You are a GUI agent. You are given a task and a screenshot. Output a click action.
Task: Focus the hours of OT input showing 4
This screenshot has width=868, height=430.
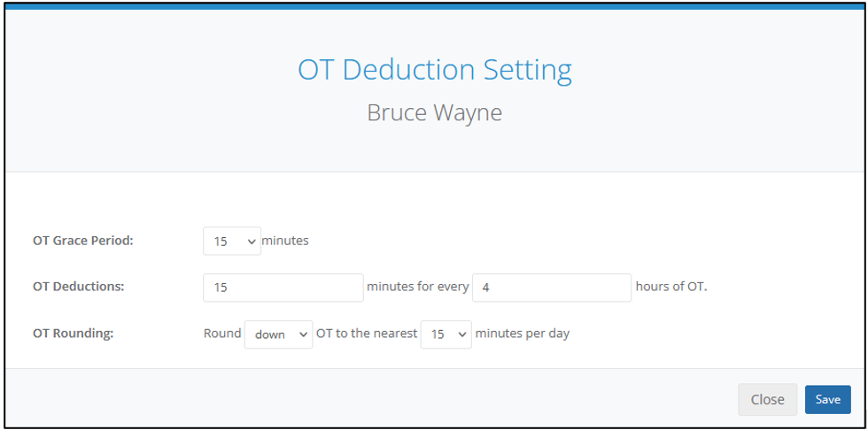pos(552,288)
